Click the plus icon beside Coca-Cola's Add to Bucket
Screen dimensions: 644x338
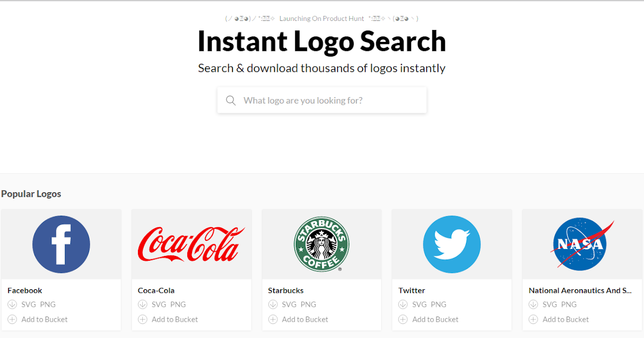point(142,319)
